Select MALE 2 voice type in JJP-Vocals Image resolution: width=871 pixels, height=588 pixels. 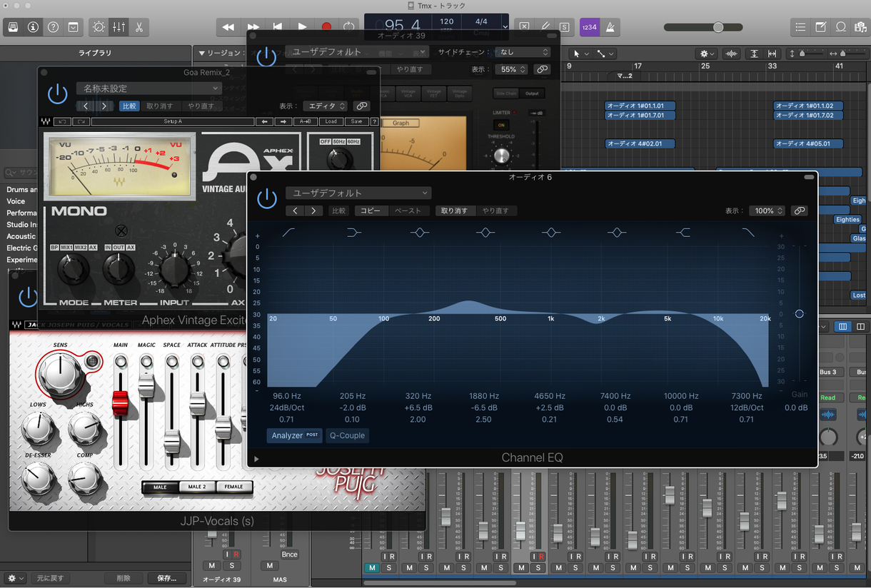tap(197, 487)
